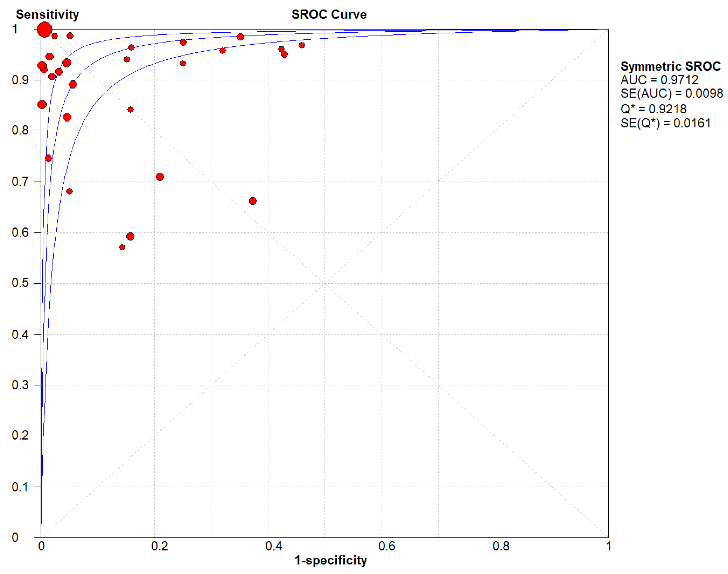Click the red point near sensitivity 0.68
Image resolution: width=728 pixels, height=574 pixels.
pyautogui.click(x=69, y=191)
